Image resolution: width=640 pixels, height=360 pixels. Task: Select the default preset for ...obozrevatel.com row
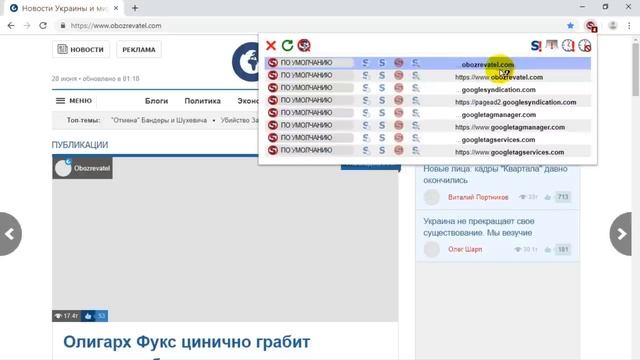(310, 63)
